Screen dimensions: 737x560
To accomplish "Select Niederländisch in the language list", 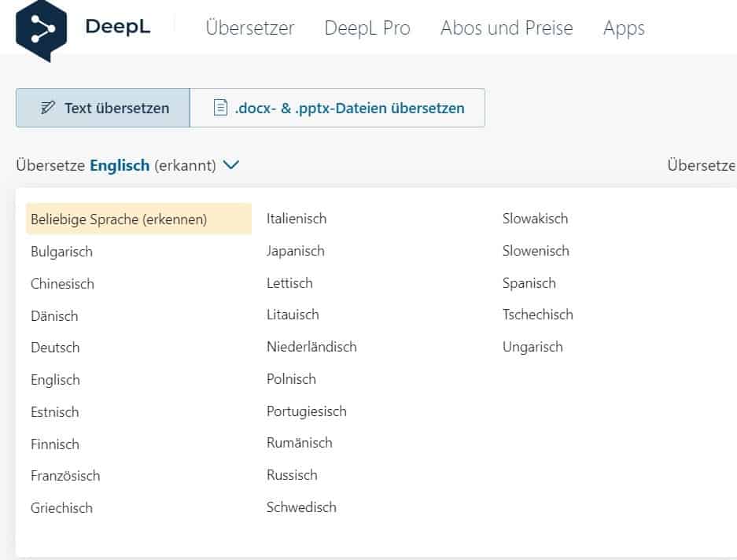I will click(311, 347).
